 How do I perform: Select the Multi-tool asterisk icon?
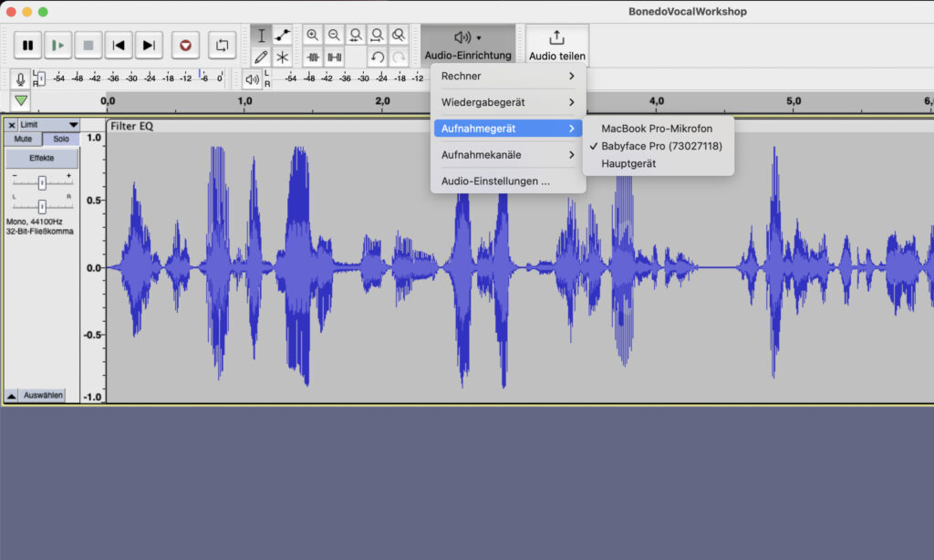pyautogui.click(x=283, y=57)
